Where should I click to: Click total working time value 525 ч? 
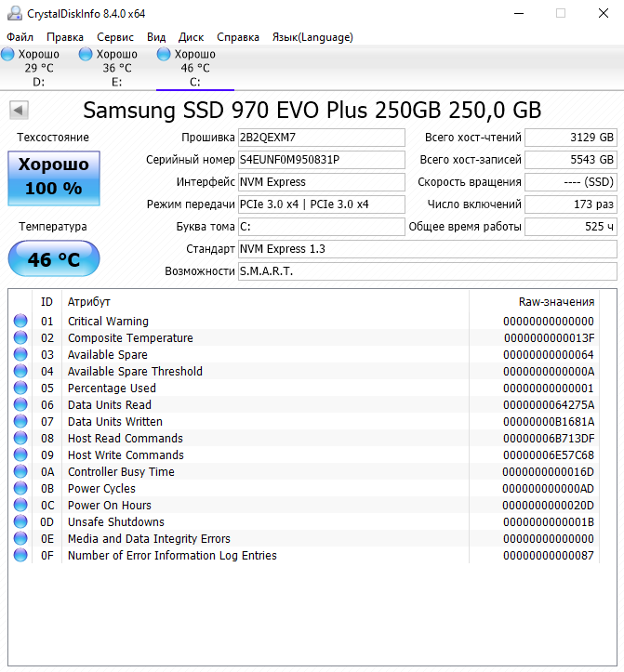click(571, 227)
